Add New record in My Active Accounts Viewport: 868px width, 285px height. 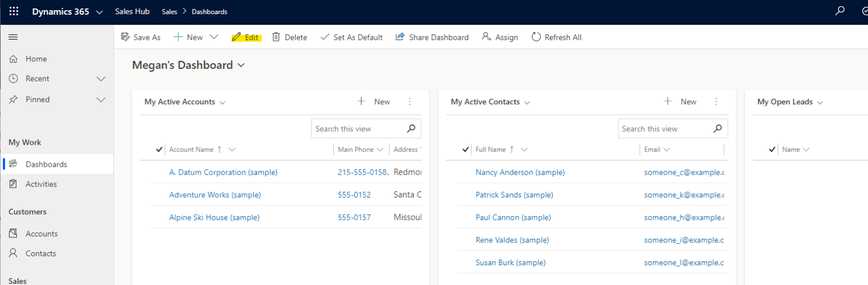pyautogui.click(x=374, y=102)
